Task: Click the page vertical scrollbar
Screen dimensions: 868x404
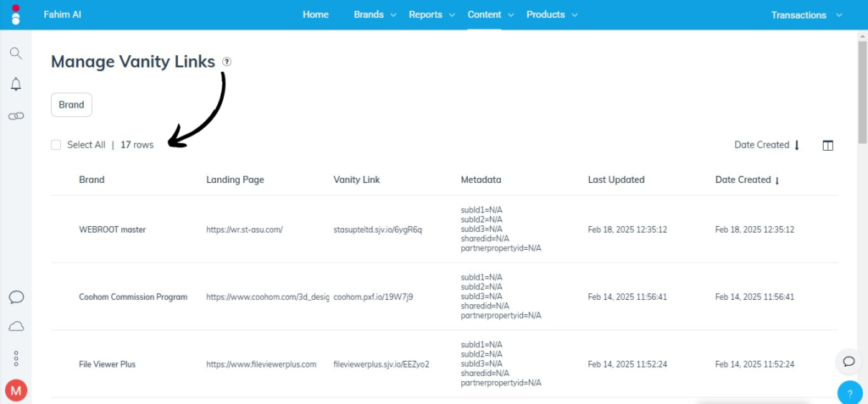Action: pyautogui.click(x=862, y=93)
